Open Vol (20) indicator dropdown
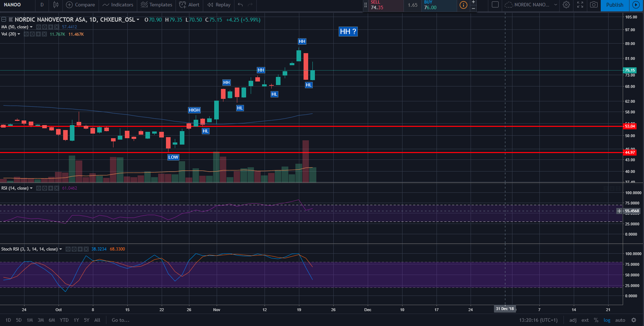Image resolution: width=644 pixels, height=326 pixels. [19, 34]
